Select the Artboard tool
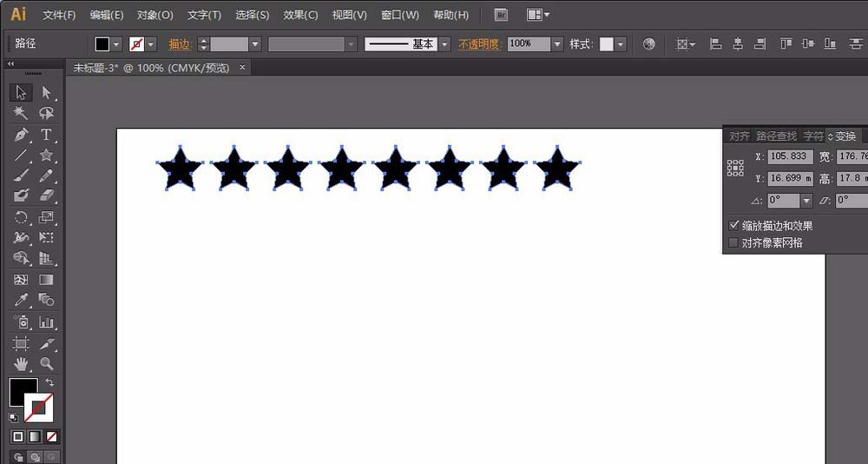The image size is (868, 464). click(x=21, y=344)
